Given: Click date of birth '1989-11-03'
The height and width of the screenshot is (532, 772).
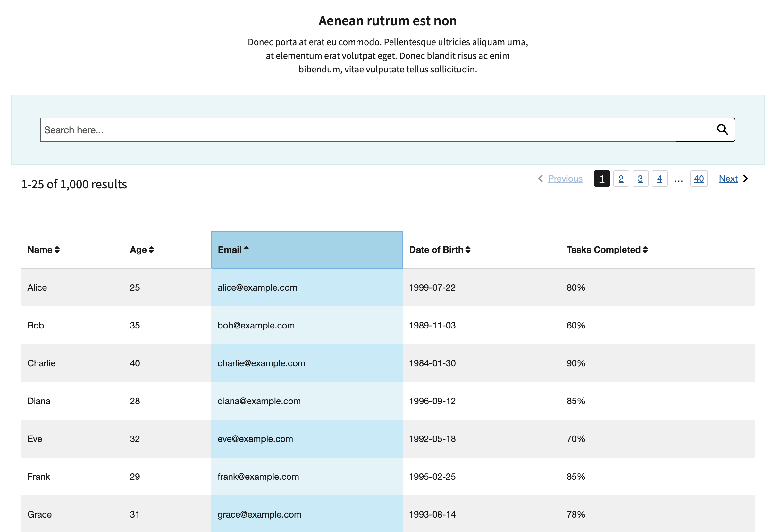Looking at the screenshot, I should point(432,325).
